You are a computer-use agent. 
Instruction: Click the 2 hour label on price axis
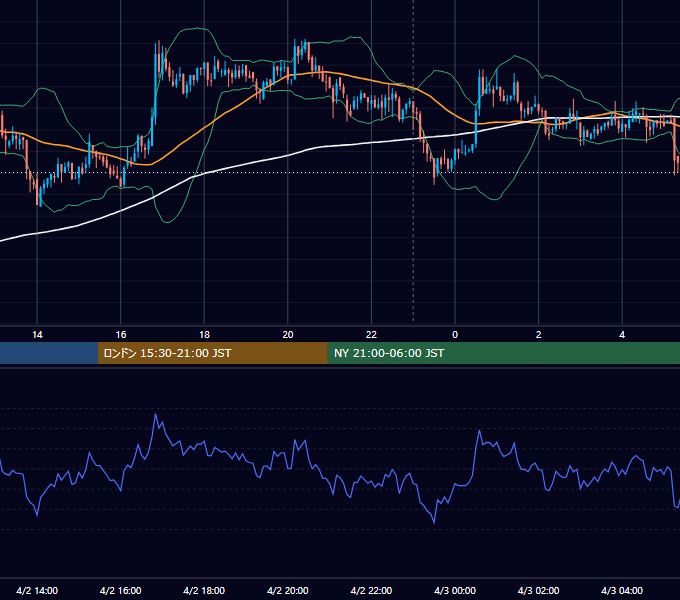(538, 335)
